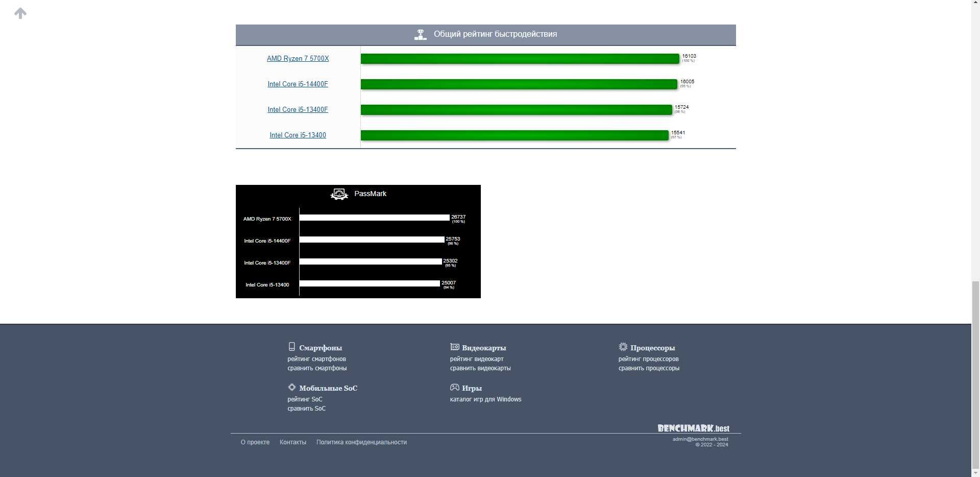Image resolution: width=980 pixels, height=477 pixels.
Task: Click the 15724 score value
Action: (x=681, y=107)
